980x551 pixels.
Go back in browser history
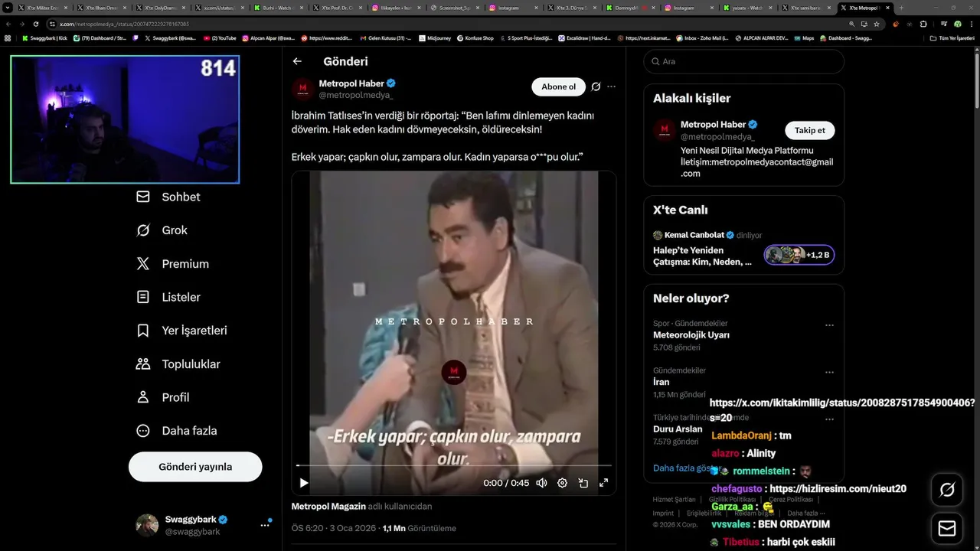(x=8, y=24)
